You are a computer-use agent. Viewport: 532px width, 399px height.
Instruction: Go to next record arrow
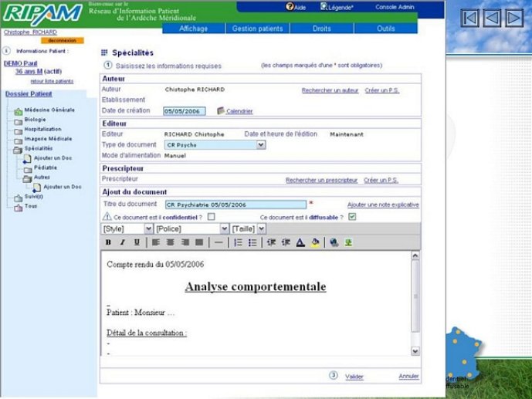[x=514, y=18]
